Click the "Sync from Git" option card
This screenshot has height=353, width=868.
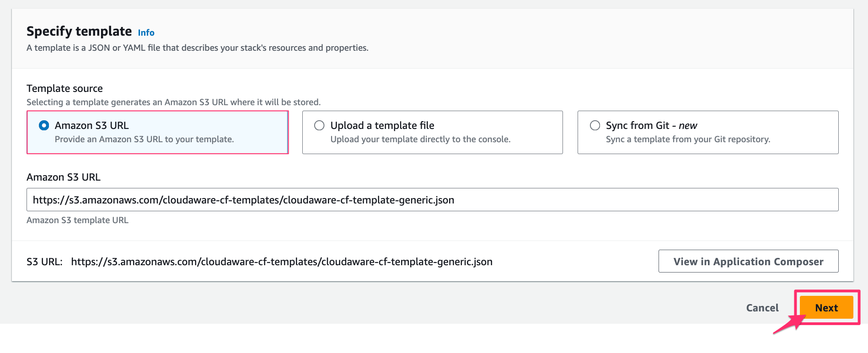708,132
